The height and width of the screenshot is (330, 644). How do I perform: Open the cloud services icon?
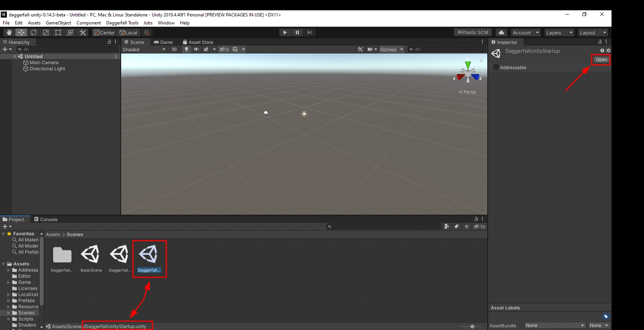coord(501,32)
